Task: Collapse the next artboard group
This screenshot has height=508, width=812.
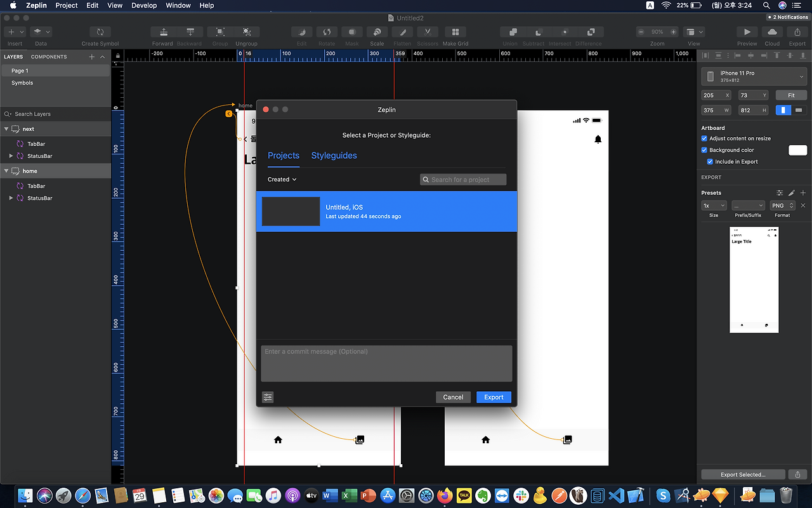Action: point(6,129)
